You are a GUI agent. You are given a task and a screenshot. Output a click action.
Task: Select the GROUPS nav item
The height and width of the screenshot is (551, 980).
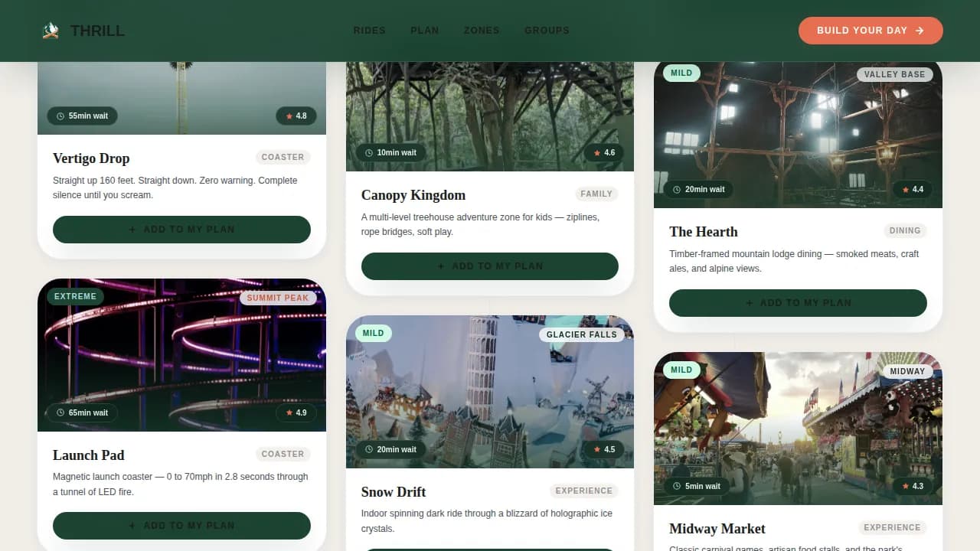[x=547, y=31]
